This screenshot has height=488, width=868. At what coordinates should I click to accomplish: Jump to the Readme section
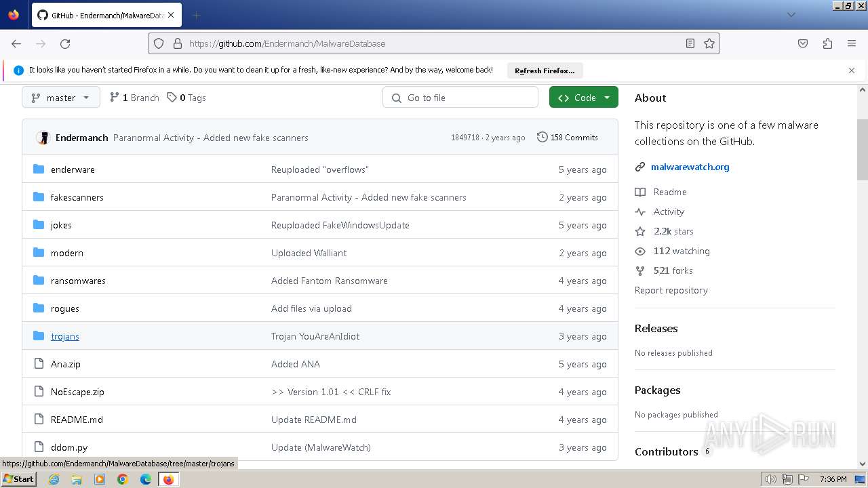tap(670, 192)
